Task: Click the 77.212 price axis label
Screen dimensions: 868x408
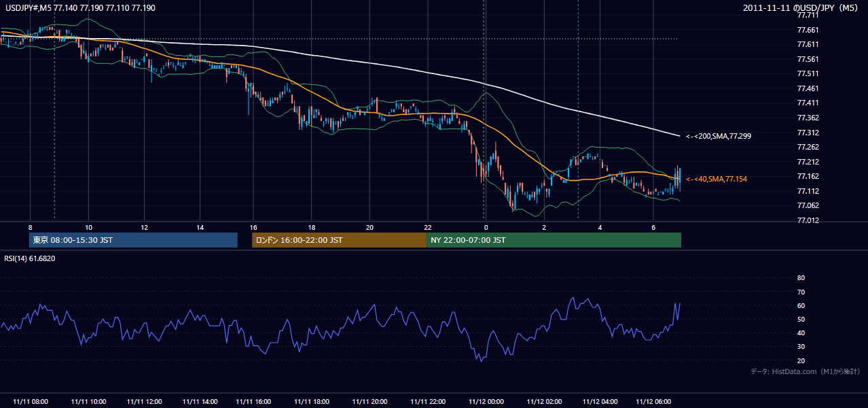Action: (x=808, y=162)
